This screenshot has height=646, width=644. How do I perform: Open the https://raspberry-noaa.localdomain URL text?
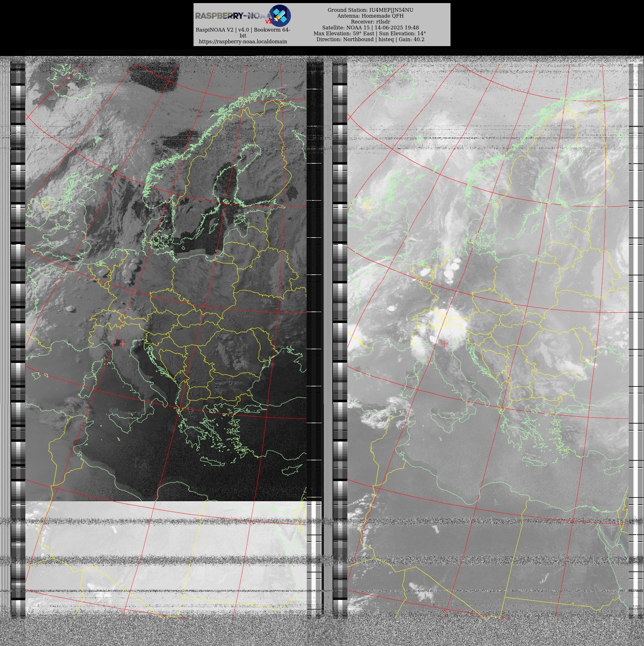[243, 41]
